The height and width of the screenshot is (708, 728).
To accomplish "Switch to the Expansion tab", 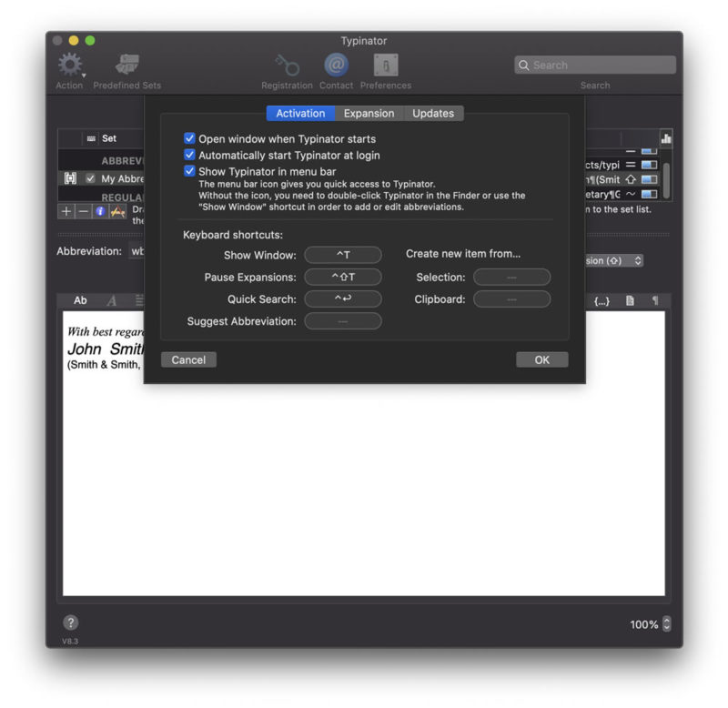I will 369,113.
